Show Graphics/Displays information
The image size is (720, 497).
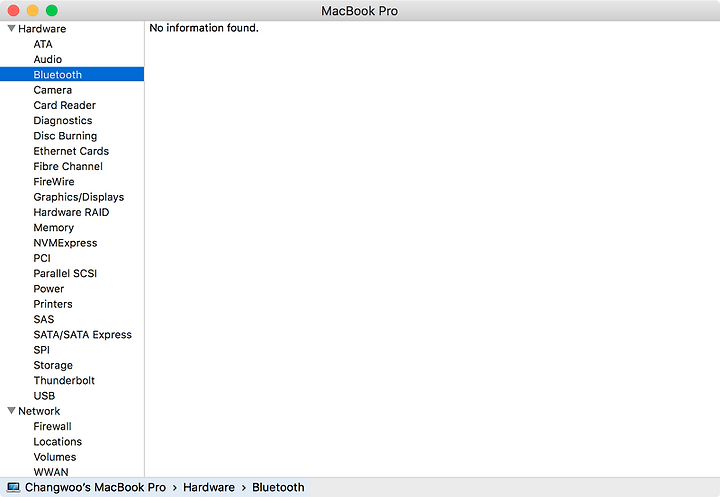point(79,197)
